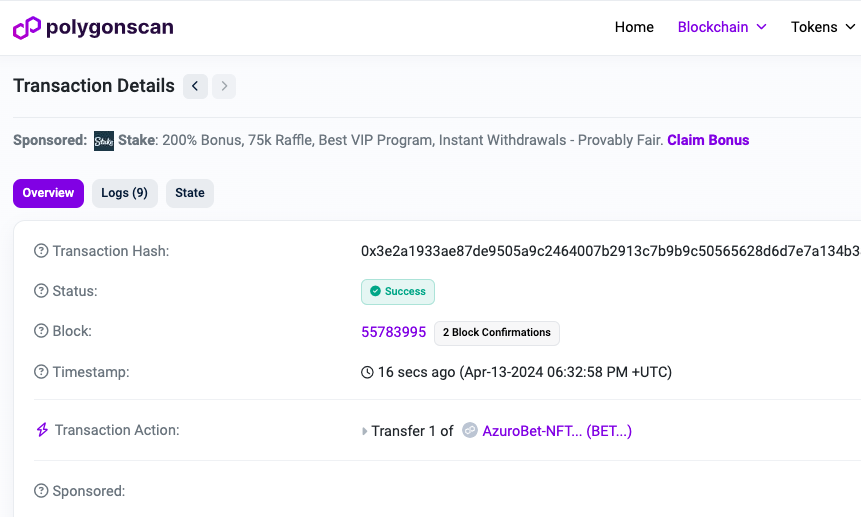Click 'Transfer 1 of' text
This screenshot has height=517, width=861.
coord(412,431)
